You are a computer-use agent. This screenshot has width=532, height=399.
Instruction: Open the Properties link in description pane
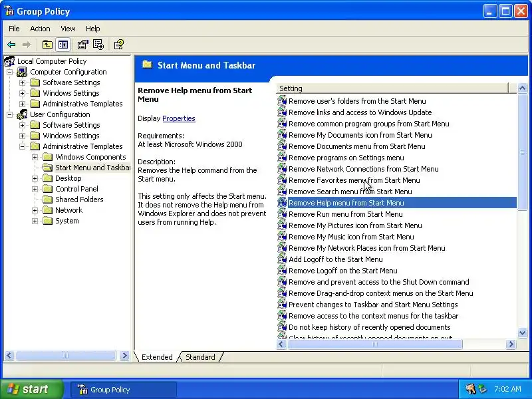179,118
